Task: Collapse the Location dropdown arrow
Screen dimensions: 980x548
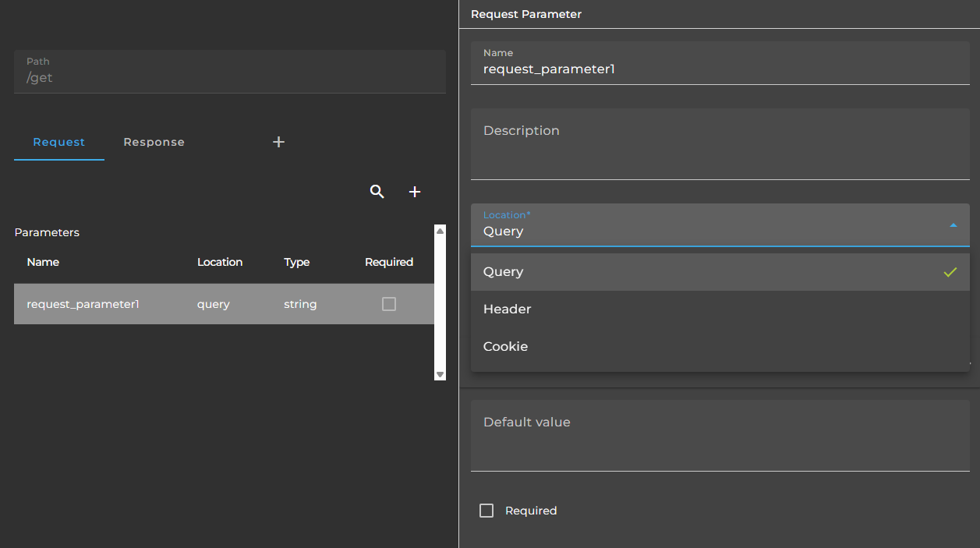Action: (x=953, y=225)
